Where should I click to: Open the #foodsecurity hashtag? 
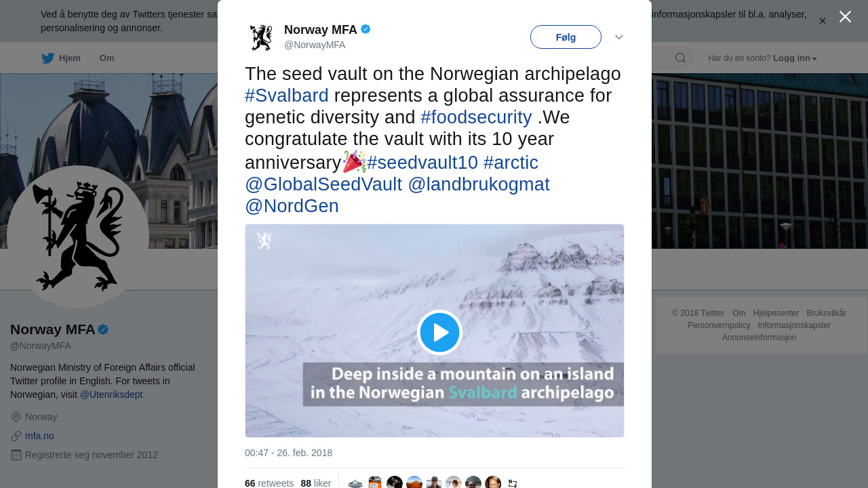[x=476, y=117]
